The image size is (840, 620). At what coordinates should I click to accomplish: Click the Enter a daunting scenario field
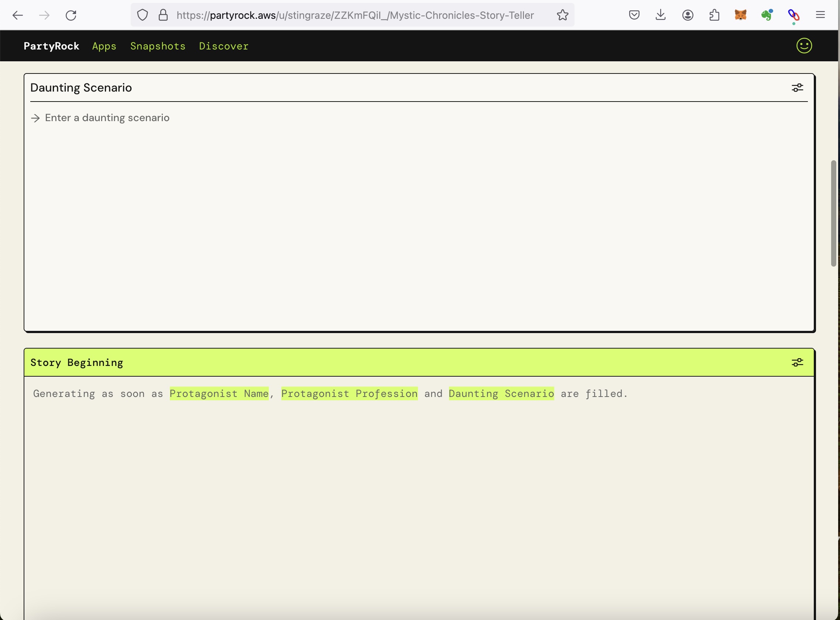(107, 118)
